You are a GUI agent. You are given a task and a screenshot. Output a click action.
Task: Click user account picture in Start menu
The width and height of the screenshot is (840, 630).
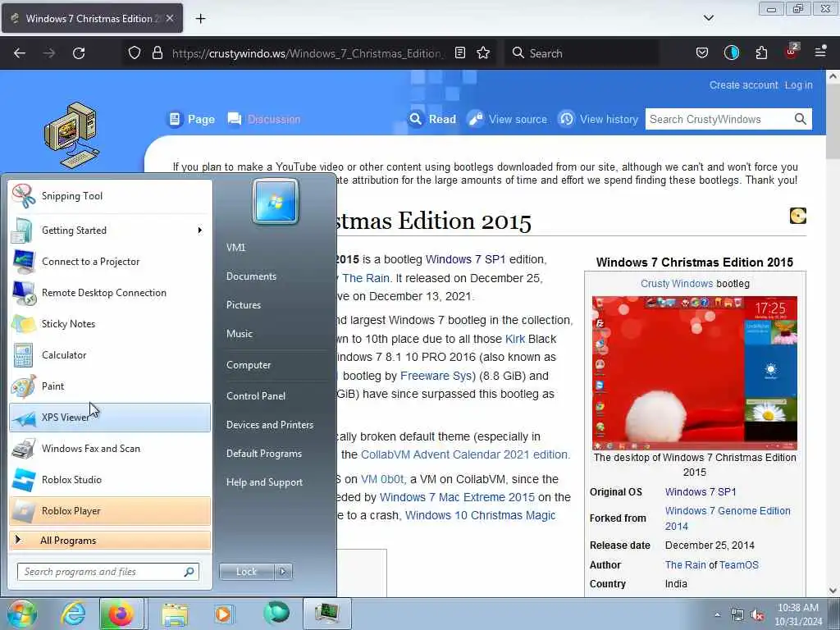276,202
